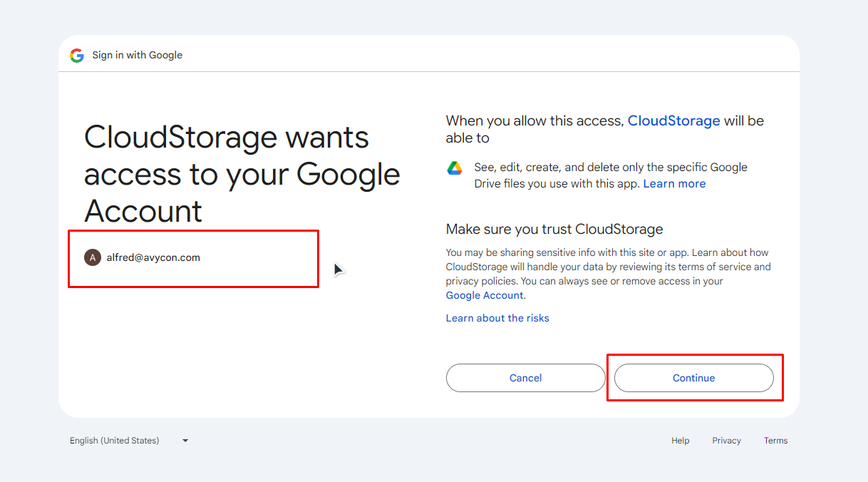Click Continue to allow access
Image resolution: width=868 pixels, height=482 pixels.
click(694, 378)
